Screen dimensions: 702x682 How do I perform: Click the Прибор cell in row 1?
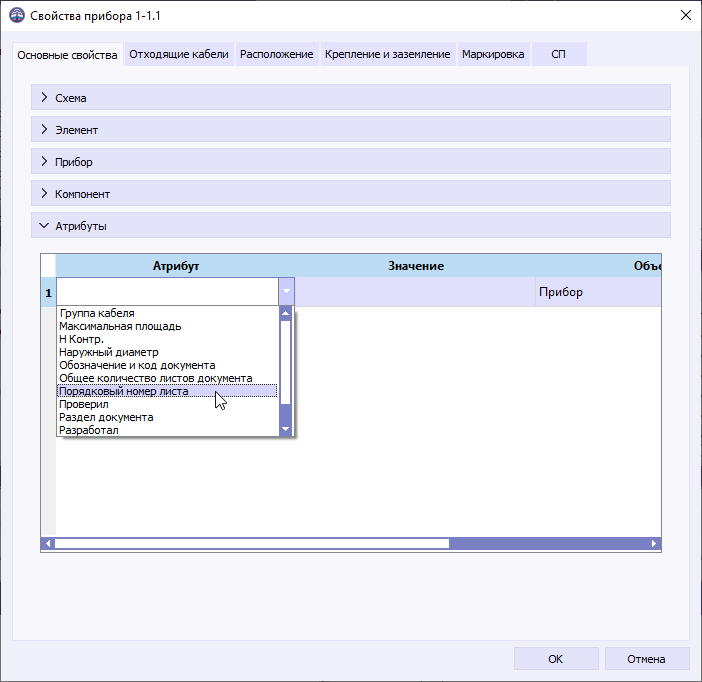598,292
